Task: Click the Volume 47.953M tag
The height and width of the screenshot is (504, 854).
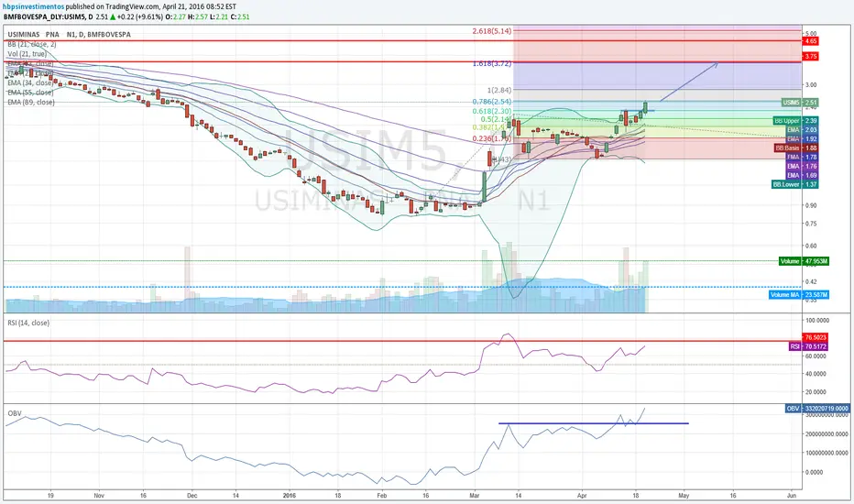Action: [804, 261]
